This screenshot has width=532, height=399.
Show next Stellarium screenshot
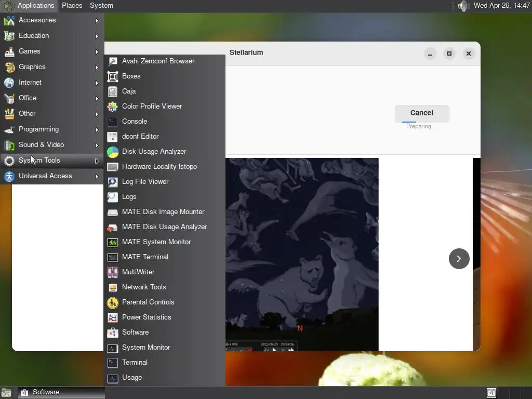click(x=459, y=259)
